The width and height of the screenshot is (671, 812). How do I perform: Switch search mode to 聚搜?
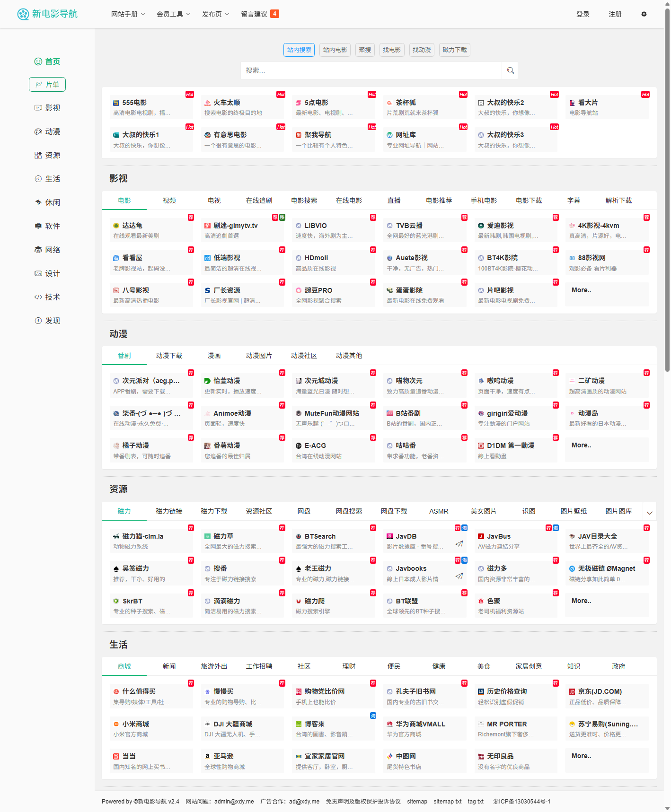(x=365, y=50)
